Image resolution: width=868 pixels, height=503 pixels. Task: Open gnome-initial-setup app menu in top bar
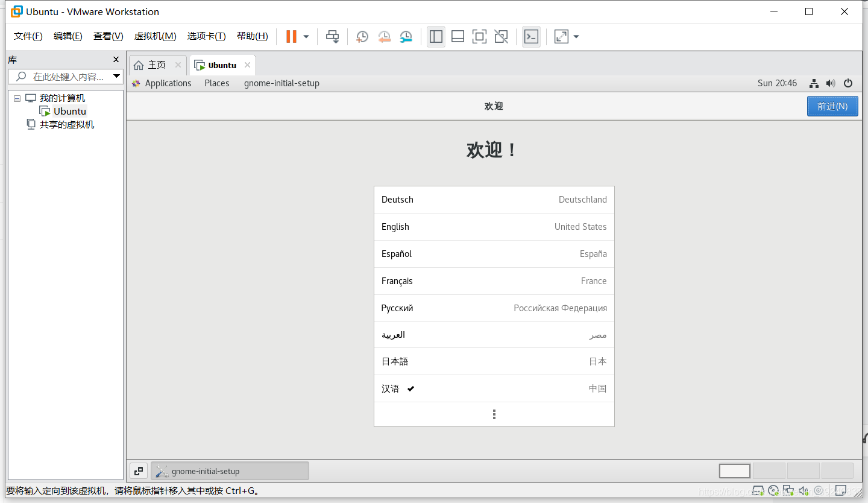click(x=281, y=83)
